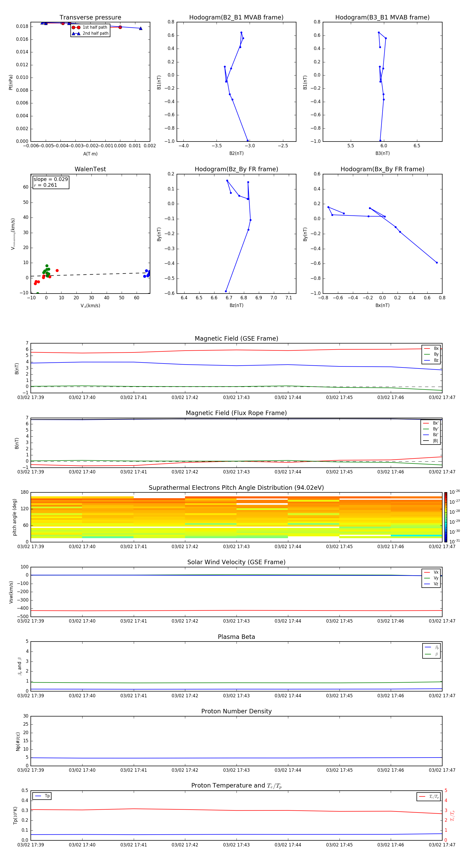Viewport: 473px width, 868px height.
Task: Click the "1st half path" legend entry
Action: [x=90, y=27]
